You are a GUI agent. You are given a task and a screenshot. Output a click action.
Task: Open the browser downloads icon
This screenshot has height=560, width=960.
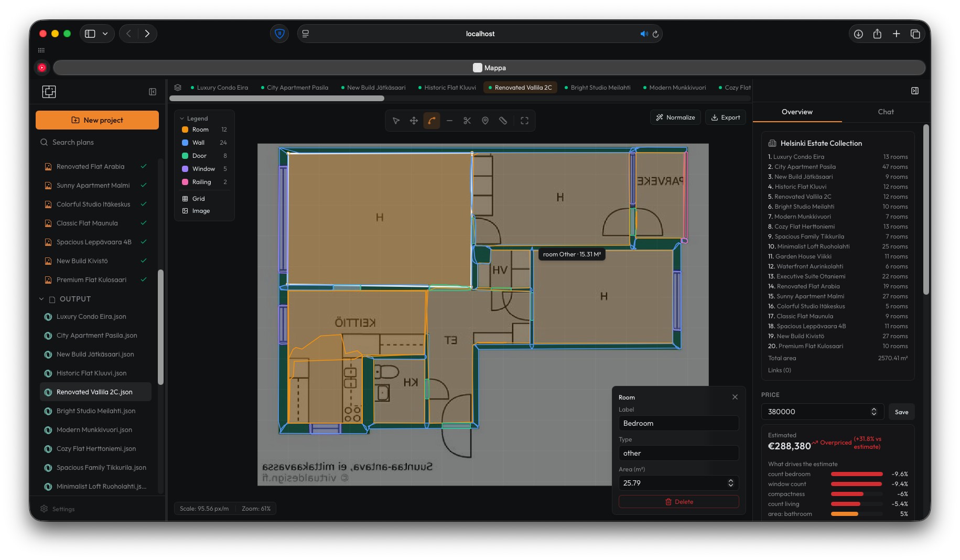click(x=858, y=34)
